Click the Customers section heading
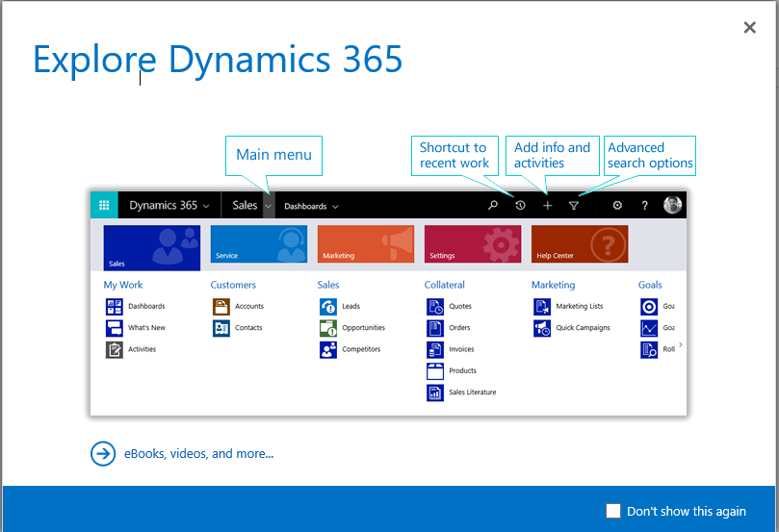 pos(233,285)
